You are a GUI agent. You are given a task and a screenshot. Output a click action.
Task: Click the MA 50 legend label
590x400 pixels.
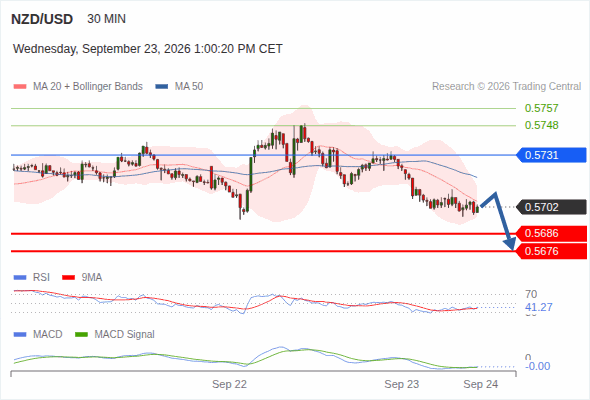[189, 87]
